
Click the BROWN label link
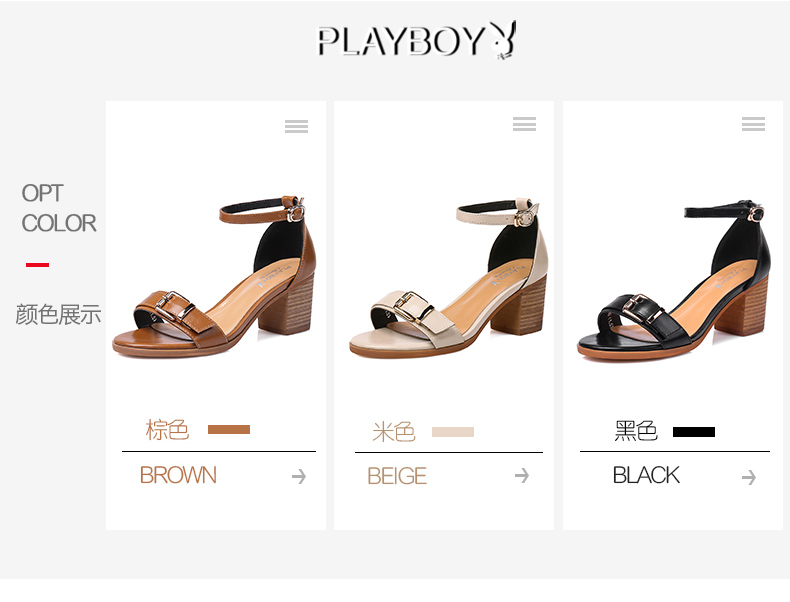[178, 475]
